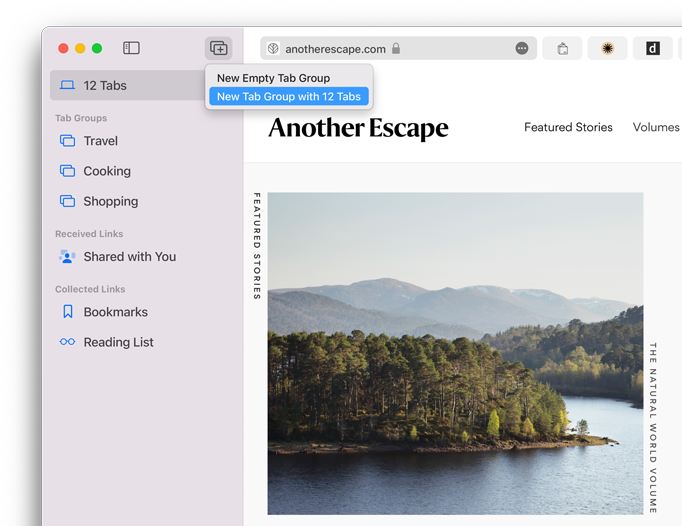Open the Cooking tab group
The width and height of the screenshot is (682, 526).
tap(106, 171)
